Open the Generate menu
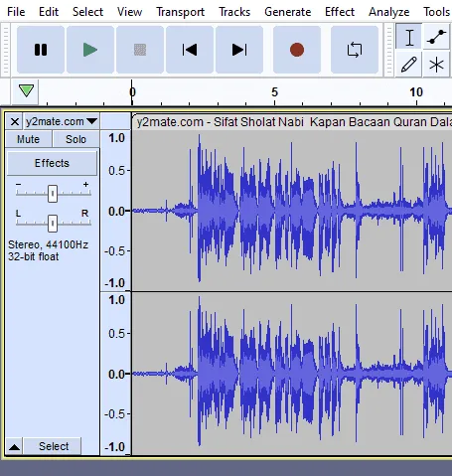Screen dimensions: 452x476 [288, 12]
